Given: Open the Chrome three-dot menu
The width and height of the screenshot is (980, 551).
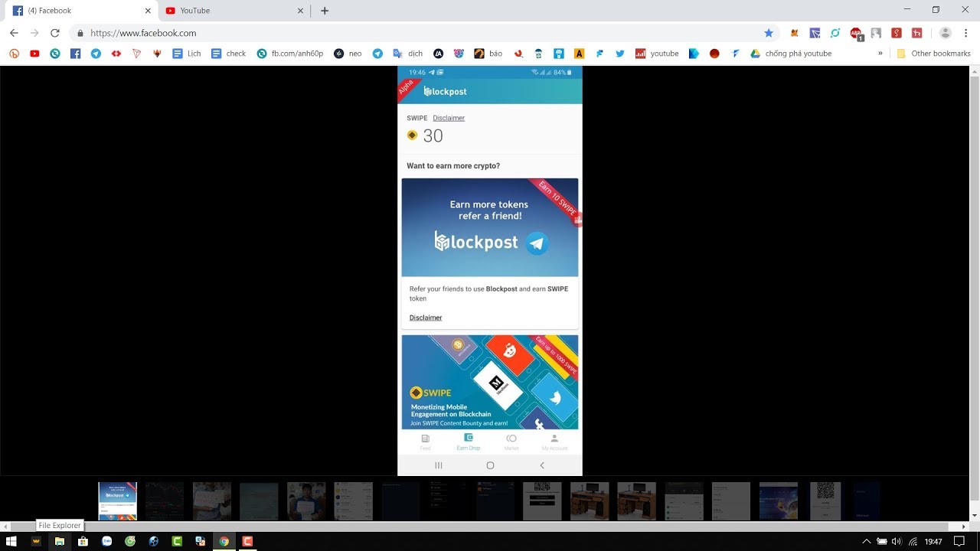Looking at the screenshot, I should point(966,33).
